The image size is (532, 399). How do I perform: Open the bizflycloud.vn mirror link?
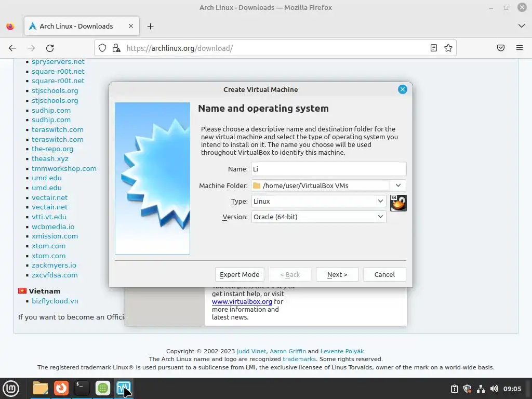pos(55,301)
